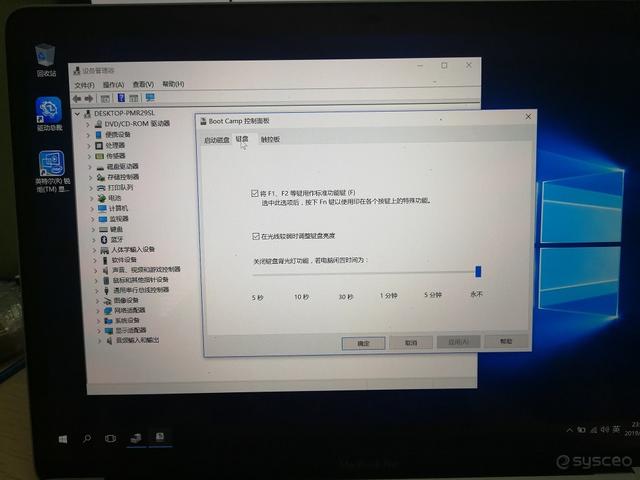Image resolution: width=640 pixels, height=480 pixels.
Task: Switch to the 触控板 tab in Boot Camp
Action: coord(270,139)
